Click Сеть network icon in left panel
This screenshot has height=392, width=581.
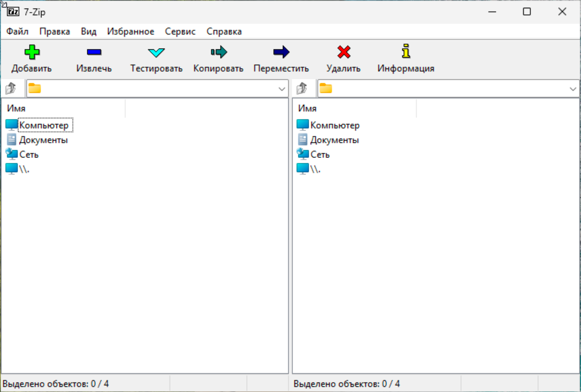[x=11, y=154]
